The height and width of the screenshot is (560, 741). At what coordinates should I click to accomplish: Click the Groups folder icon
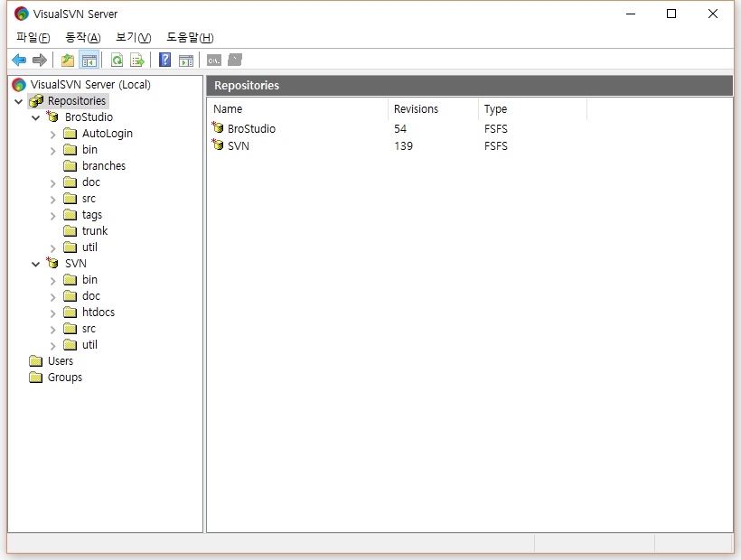pyautogui.click(x=35, y=378)
